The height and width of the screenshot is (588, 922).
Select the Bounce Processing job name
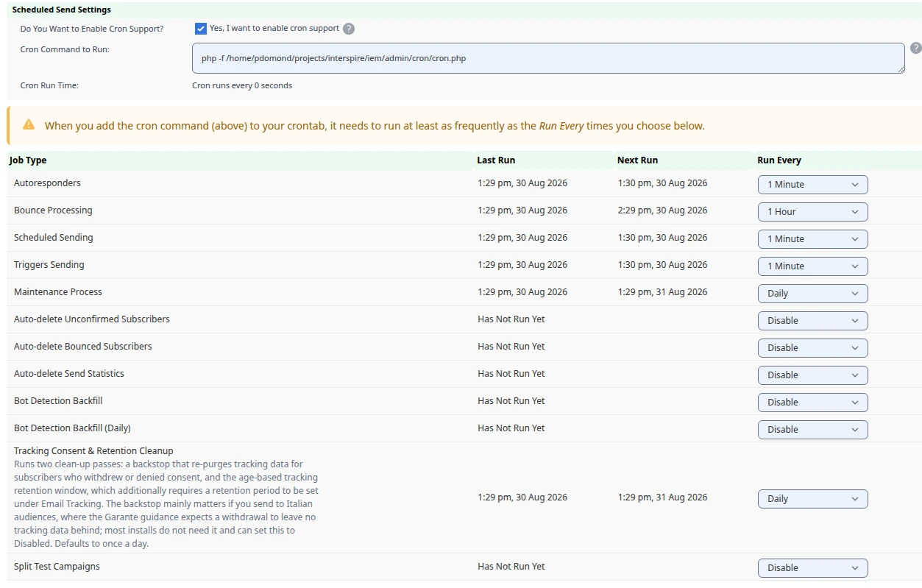tap(53, 210)
